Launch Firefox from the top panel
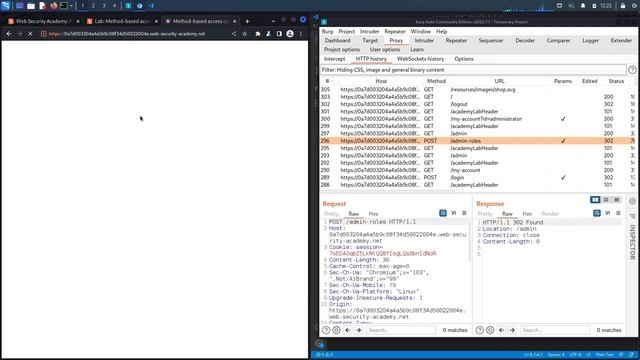The width and height of the screenshot is (640, 360). [53, 6]
